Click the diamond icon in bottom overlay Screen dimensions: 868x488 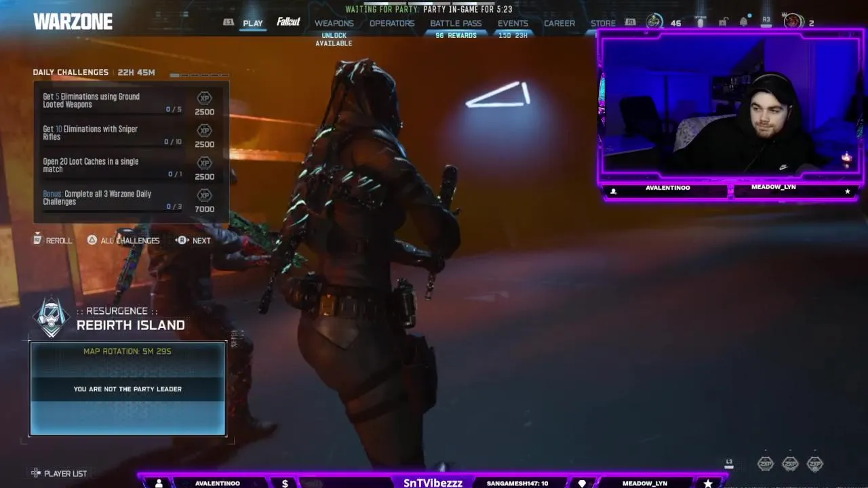click(x=582, y=483)
